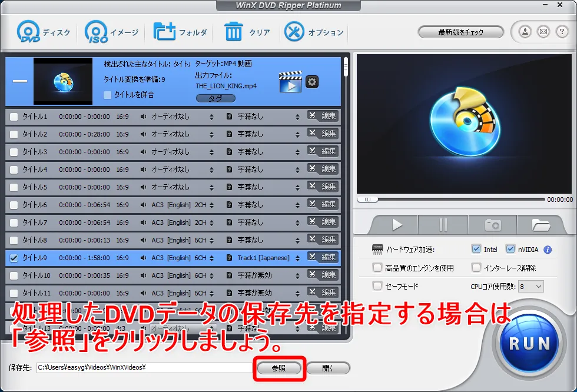
Task: Click the speaker icon in タイトル9 row
Action: [143, 258]
